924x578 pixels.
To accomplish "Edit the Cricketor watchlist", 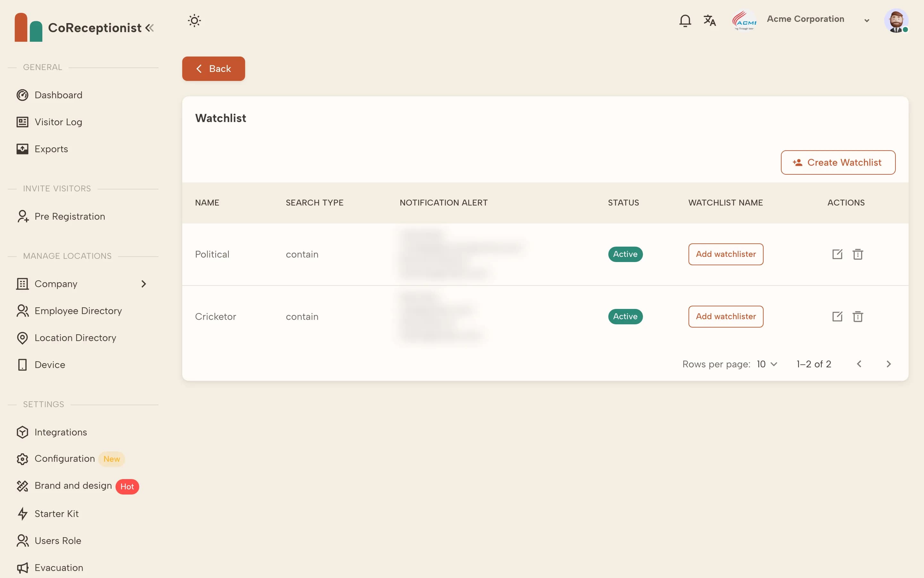I will 837,317.
